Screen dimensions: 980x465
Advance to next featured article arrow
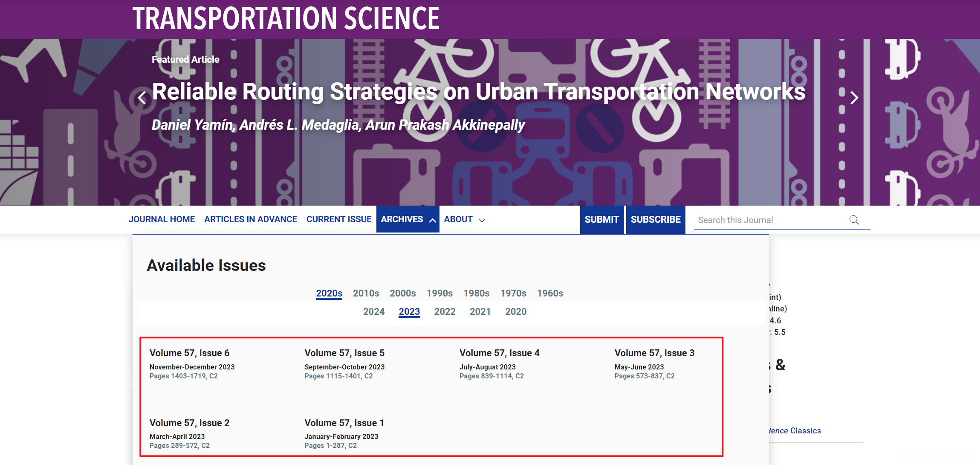point(854,98)
